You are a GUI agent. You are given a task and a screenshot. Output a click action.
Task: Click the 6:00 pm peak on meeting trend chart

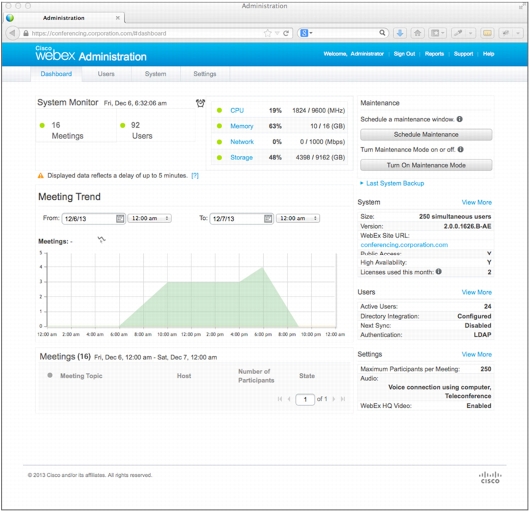[263, 267]
